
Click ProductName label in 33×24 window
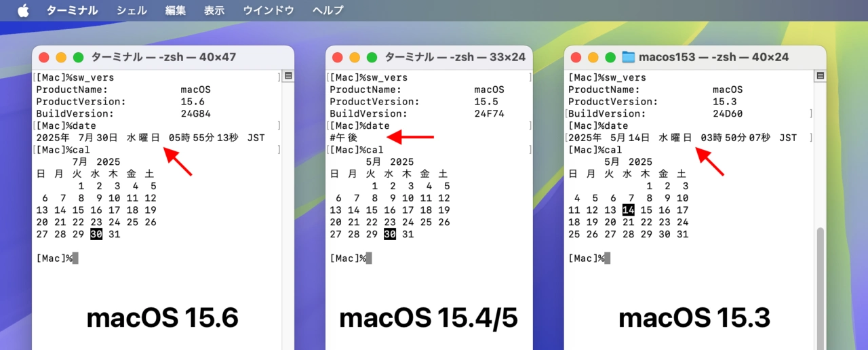pos(366,90)
